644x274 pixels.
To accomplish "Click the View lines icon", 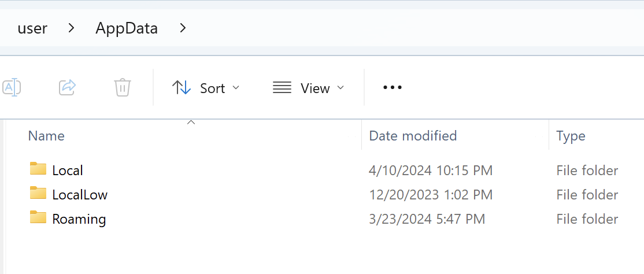I will click(x=282, y=88).
